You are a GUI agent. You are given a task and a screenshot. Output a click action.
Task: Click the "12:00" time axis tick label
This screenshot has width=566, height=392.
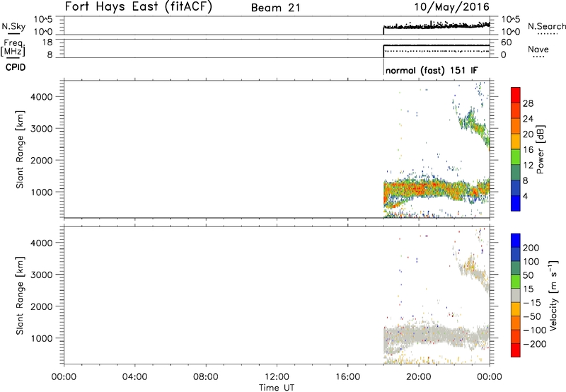click(x=277, y=377)
